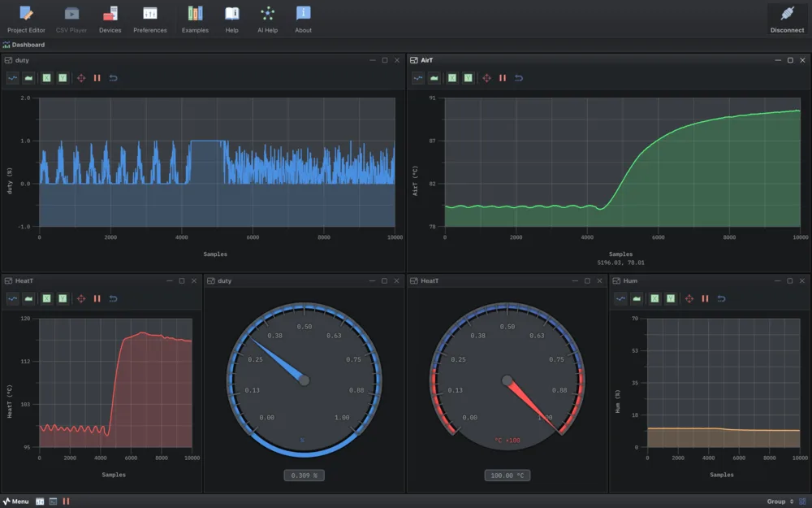Enable crosshair in top duty plot

click(x=81, y=78)
